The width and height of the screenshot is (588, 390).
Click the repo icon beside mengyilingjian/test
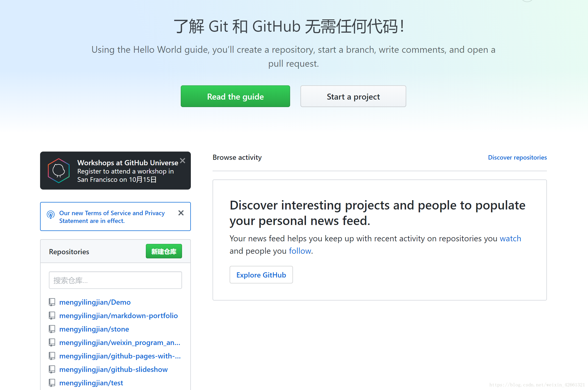[52, 383]
